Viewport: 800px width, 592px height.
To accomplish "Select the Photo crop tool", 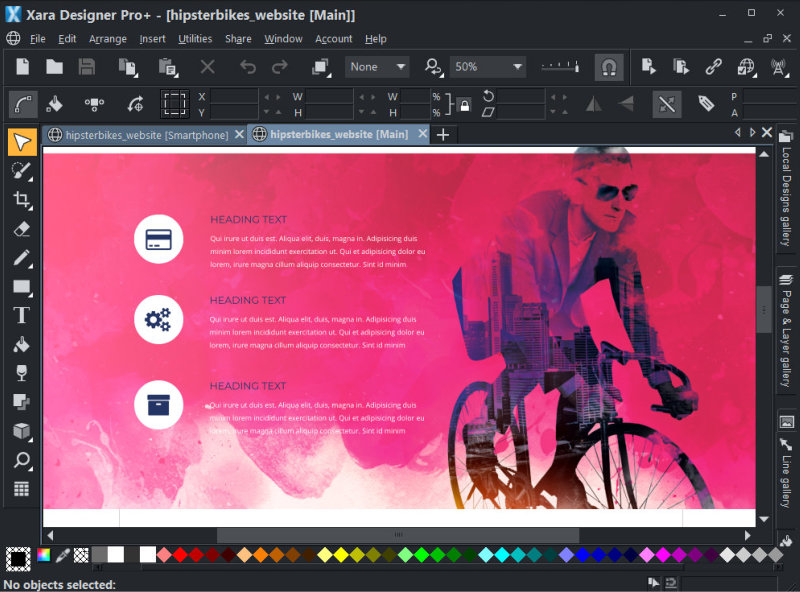I will coord(22,199).
